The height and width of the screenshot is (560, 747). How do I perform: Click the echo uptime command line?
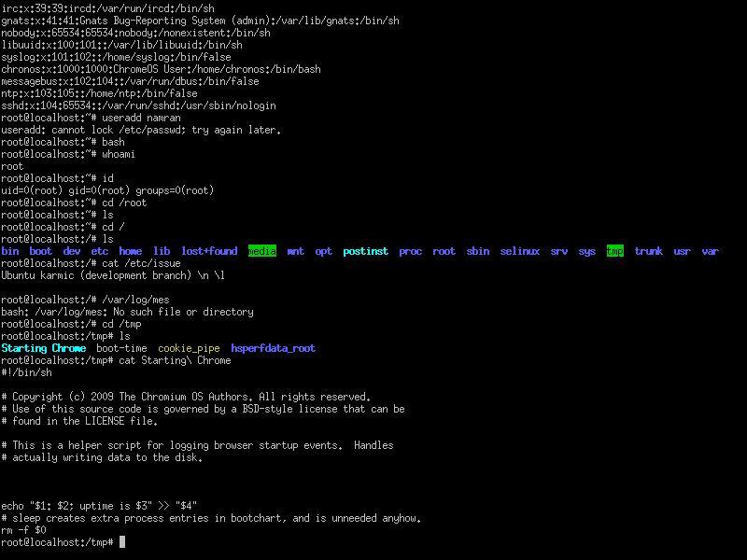point(99,506)
